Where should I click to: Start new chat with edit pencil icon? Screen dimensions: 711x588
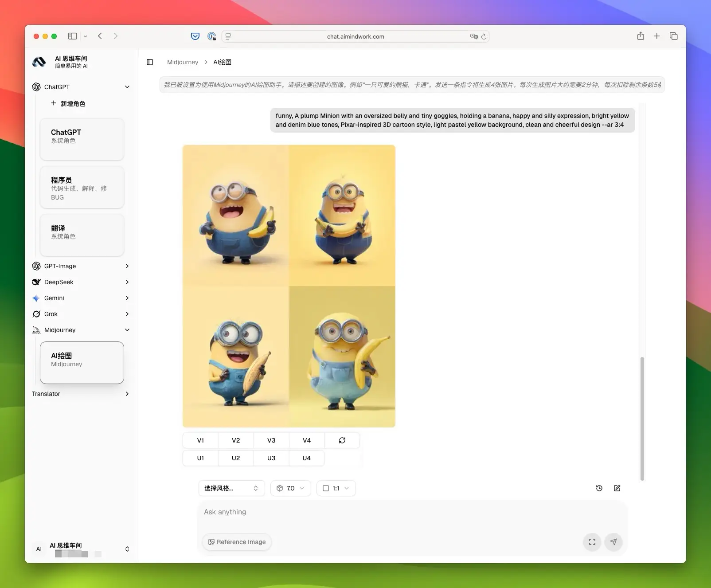coord(617,488)
